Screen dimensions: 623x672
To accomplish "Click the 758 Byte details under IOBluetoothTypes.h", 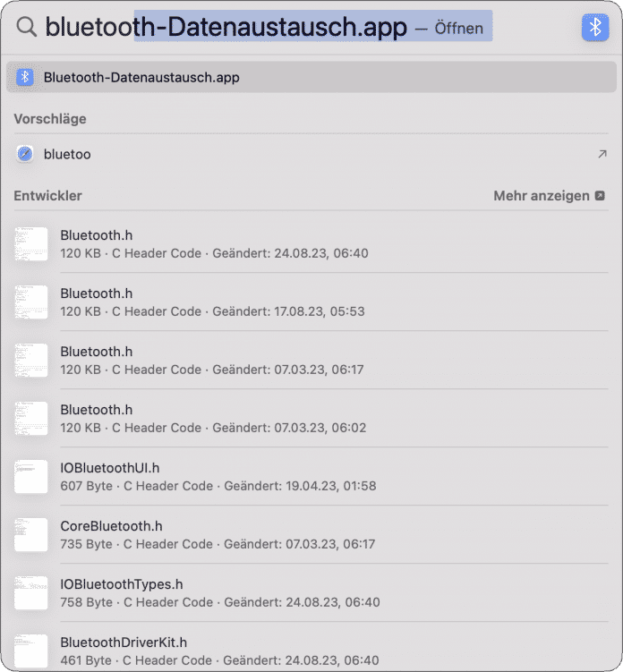I will coord(220,602).
